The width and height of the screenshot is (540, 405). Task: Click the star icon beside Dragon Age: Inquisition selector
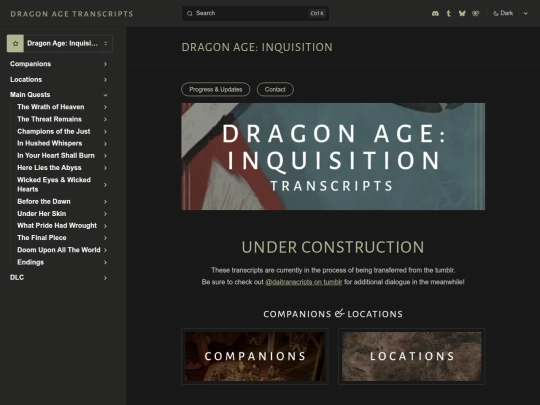15,43
